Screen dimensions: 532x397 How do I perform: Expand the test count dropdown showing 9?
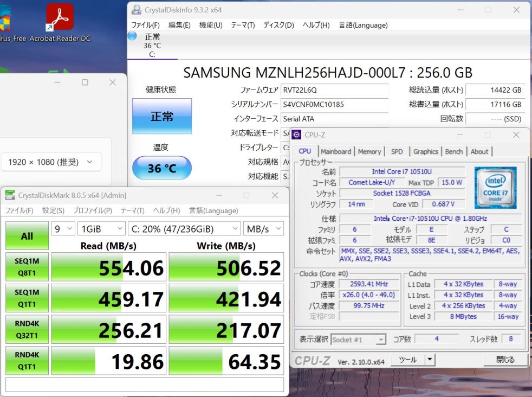(63, 228)
